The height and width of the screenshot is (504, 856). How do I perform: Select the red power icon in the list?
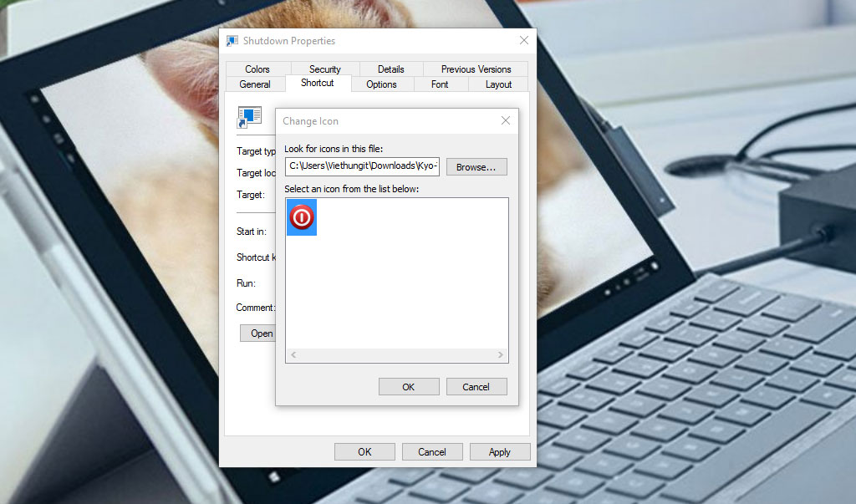302,218
